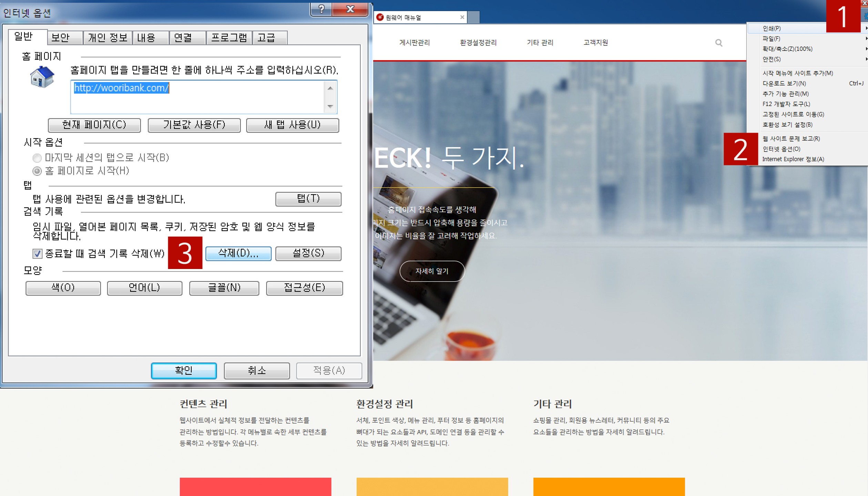Screen dimensions: 868x496
Task: Open the 게시판관리 site menu
Action: point(414,43)
